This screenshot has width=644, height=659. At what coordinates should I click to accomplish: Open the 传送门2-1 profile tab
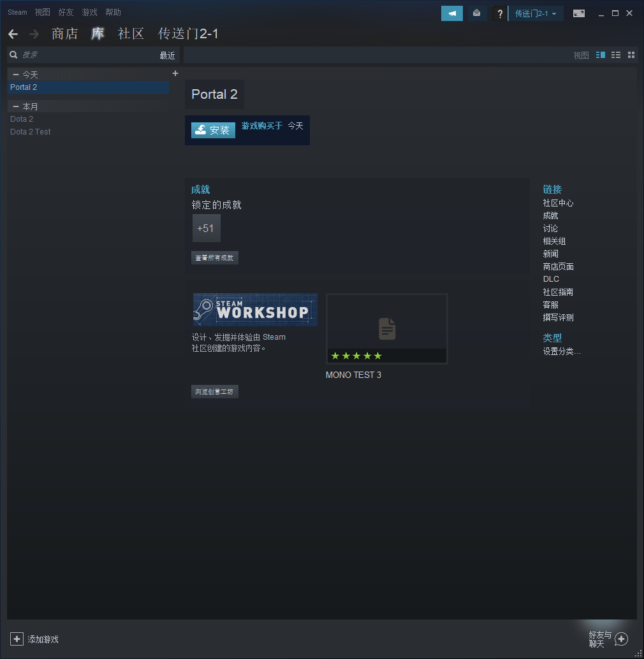tap(188, 34)
